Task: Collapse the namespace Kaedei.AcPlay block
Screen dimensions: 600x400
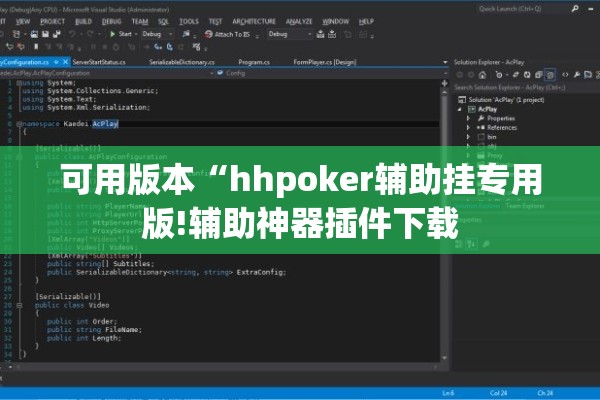Action: (19, 124)
